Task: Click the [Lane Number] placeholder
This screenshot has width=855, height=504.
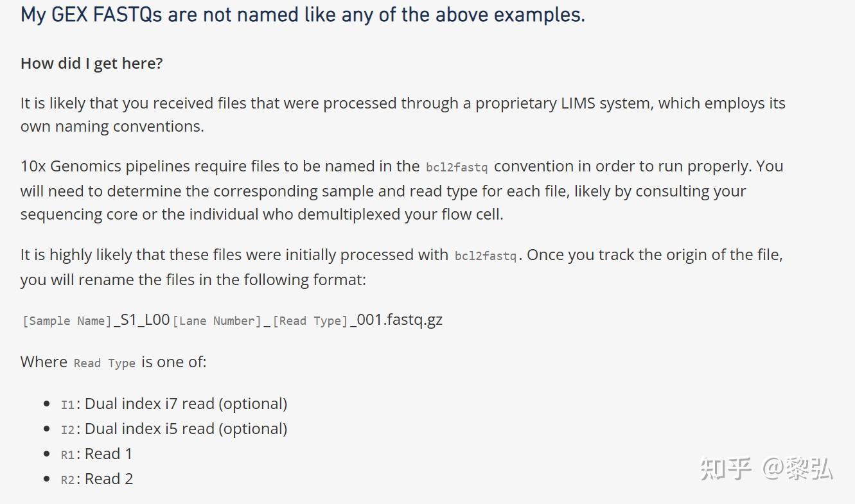Action: coord(217,321)
